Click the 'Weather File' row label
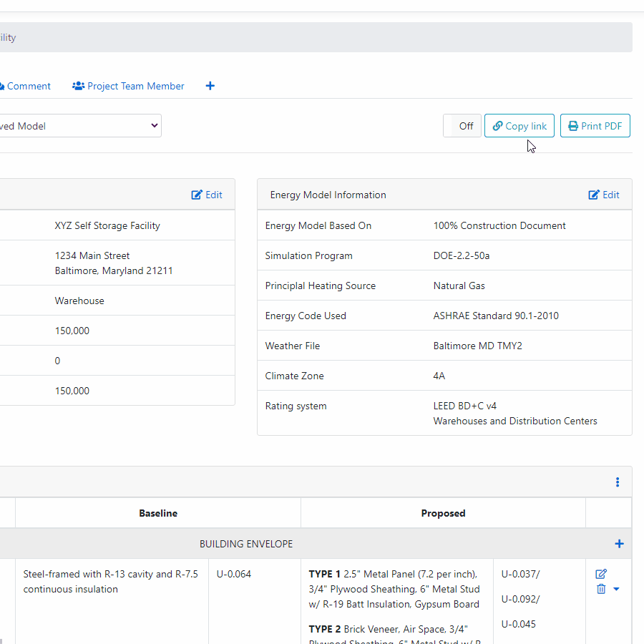644x644 pixels. [292, 346]
